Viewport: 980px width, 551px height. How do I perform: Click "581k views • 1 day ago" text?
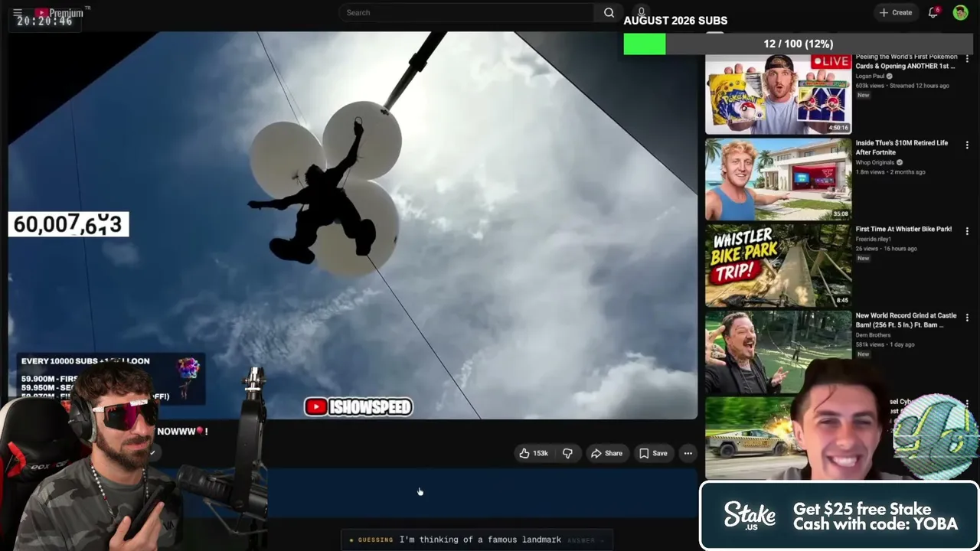click(886, 344)
